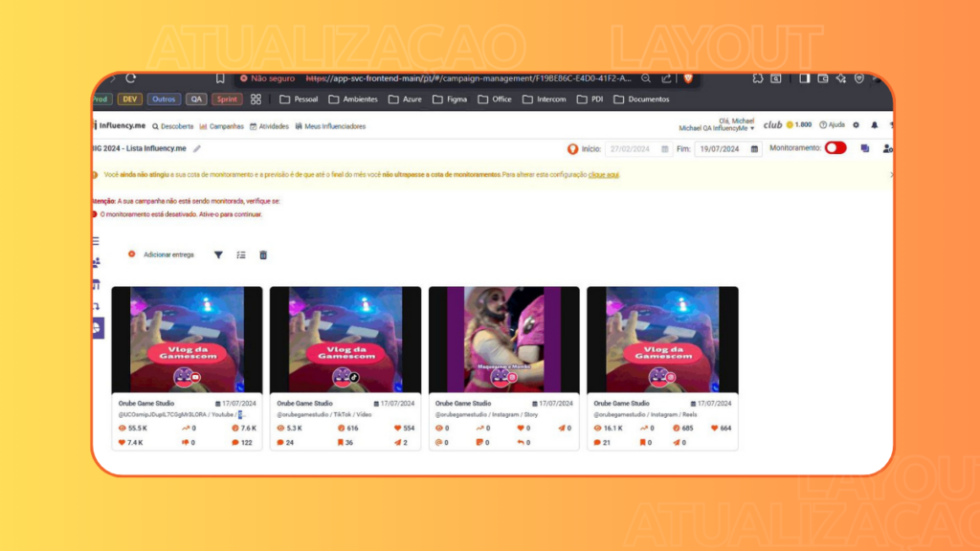The height and width of the screenshot is (551, 980).
Task: Open the Brave wallet icon
Action: pyautogui.click(x=822, y=78)
